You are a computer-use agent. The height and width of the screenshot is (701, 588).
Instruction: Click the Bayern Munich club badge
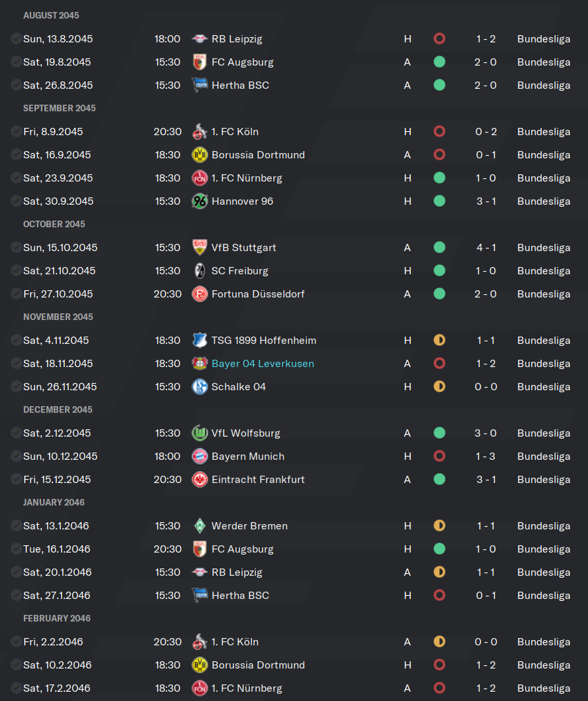click(200, 456)
